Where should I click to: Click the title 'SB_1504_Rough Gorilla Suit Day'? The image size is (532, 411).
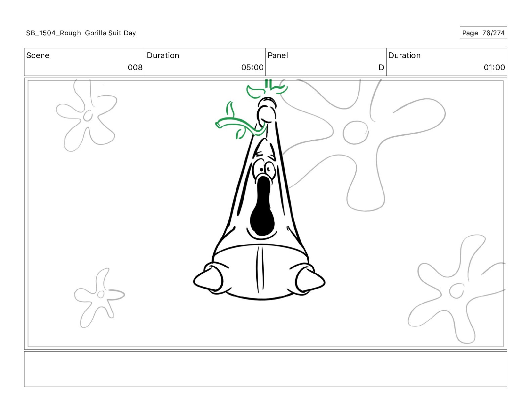click(81, 33)
